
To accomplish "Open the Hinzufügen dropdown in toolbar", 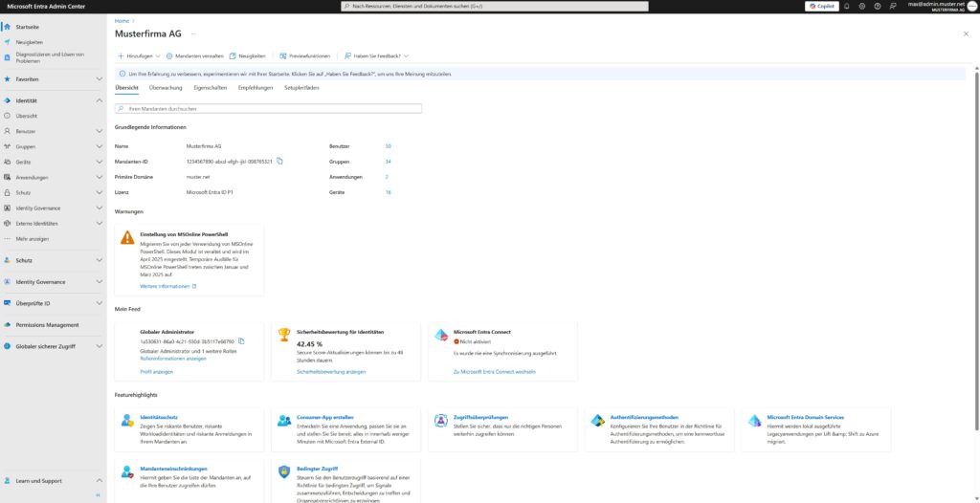I will (139, 55).
